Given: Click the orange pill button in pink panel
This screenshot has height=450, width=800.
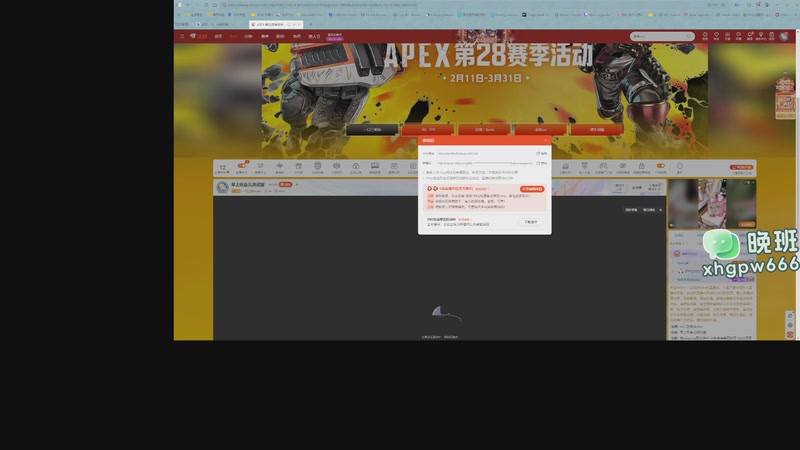Looking at the screenshot, I should pos(532,189).
